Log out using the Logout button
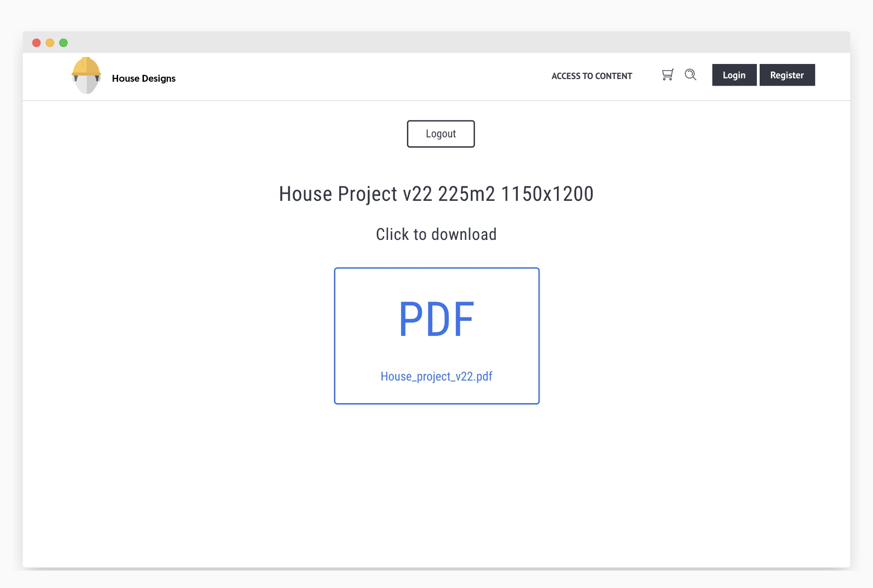 440,134
